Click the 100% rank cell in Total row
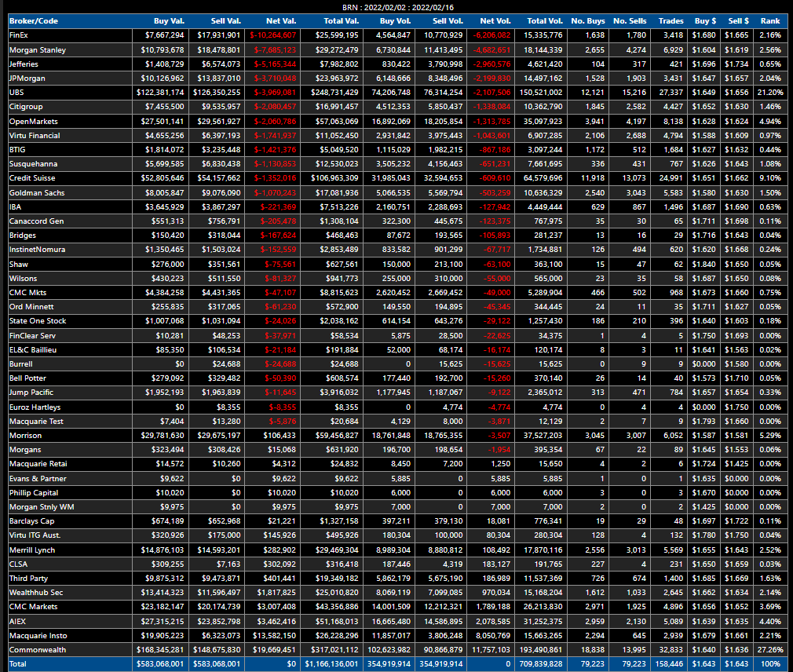Viewport: 793px width, 672px height. [x=771, y=664]
